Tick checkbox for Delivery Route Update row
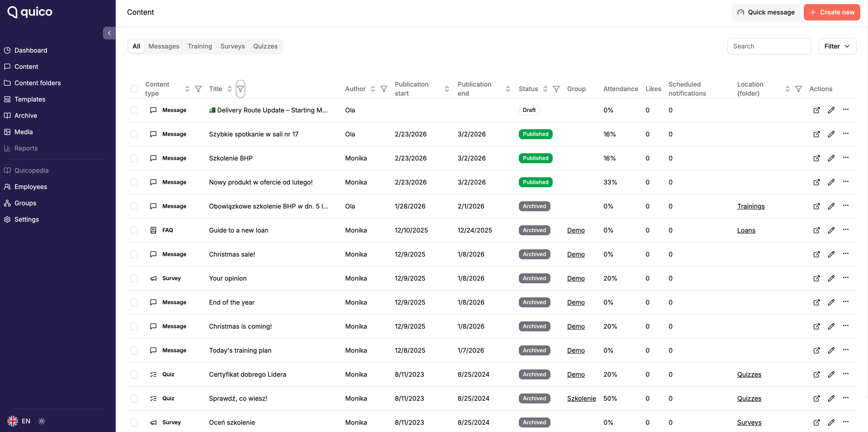868x432 pixels. tap(134, 110)
